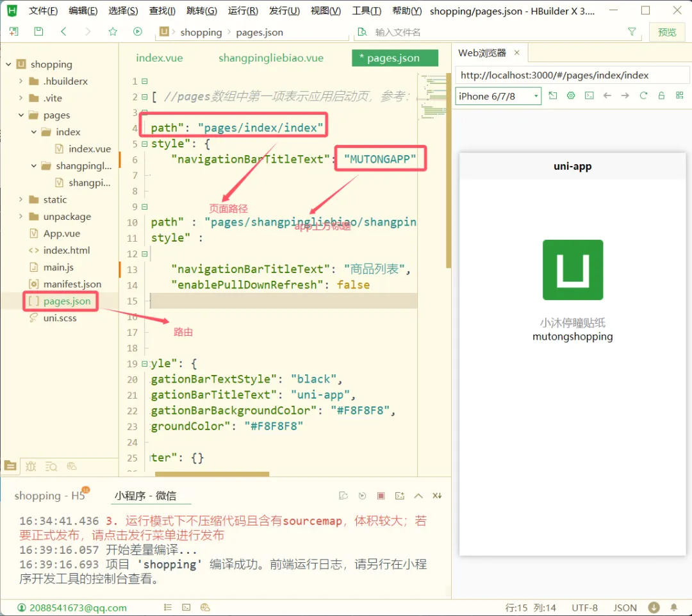Click the search-in-files icon below file tree
The image size is (692, 616).
(51, 466)
